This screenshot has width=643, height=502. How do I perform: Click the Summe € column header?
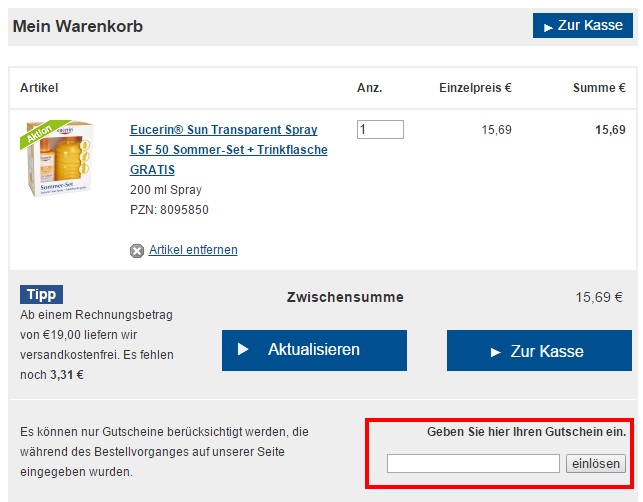pos(599,88)
